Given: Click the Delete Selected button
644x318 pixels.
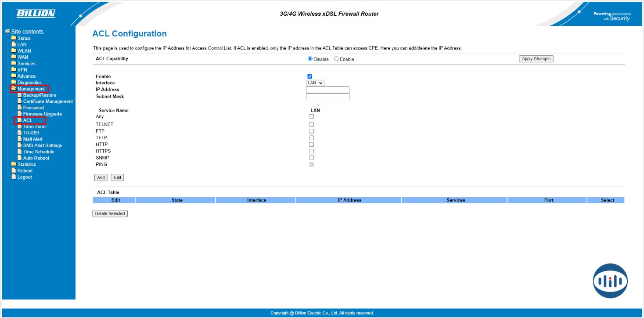Looking at the screenshot, I should tap(110, 213).
